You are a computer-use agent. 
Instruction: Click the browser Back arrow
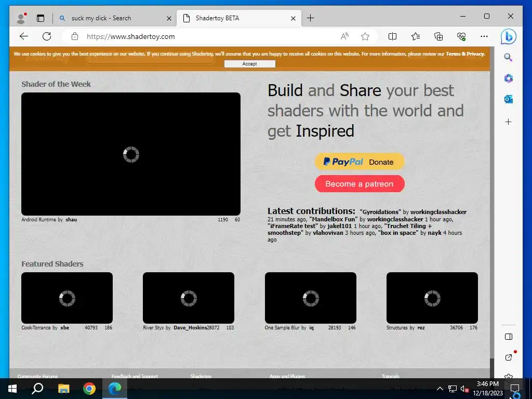click(x=24, y=36)
